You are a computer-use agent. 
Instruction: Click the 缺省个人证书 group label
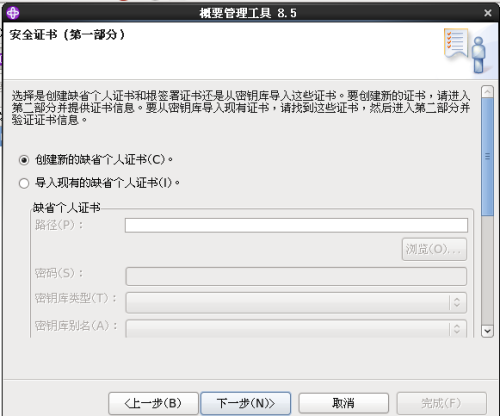tap(67, 208)
